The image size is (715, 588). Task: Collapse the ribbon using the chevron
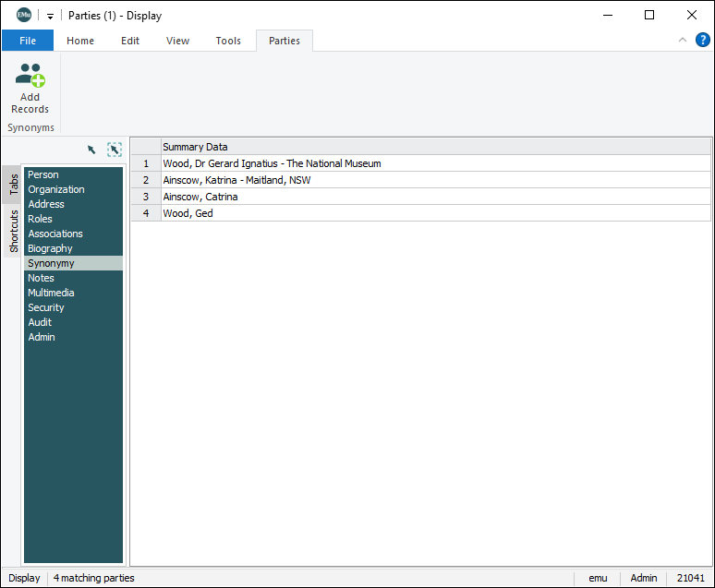pos(683,40)
